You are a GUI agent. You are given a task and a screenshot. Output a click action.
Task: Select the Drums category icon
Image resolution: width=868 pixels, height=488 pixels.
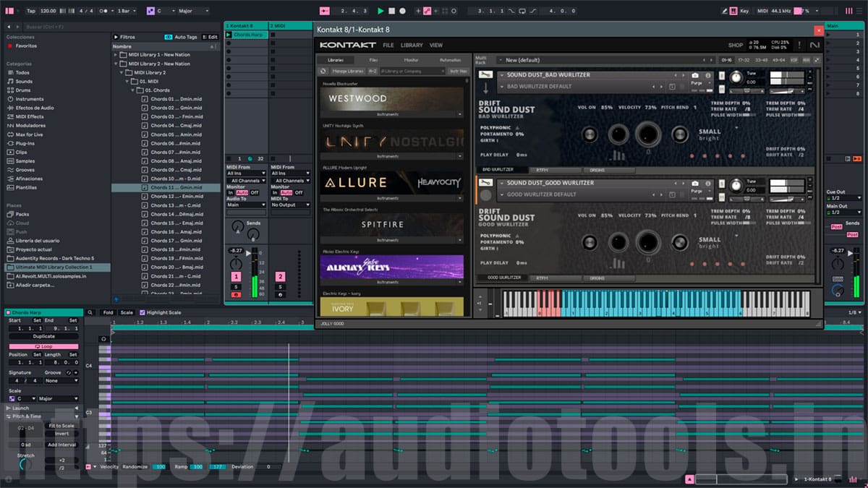(9, 90)
